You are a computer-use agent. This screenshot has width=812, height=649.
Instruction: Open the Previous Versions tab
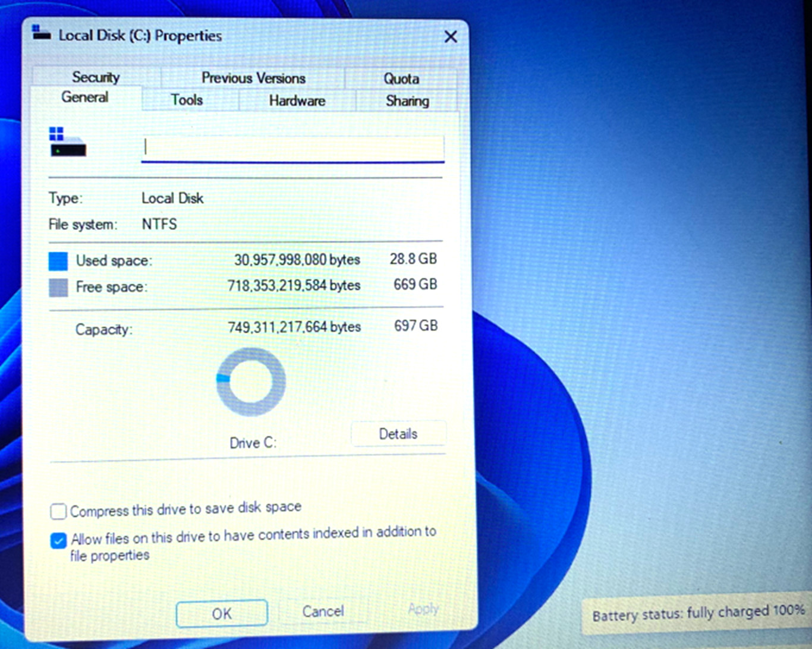click(253, 78)
